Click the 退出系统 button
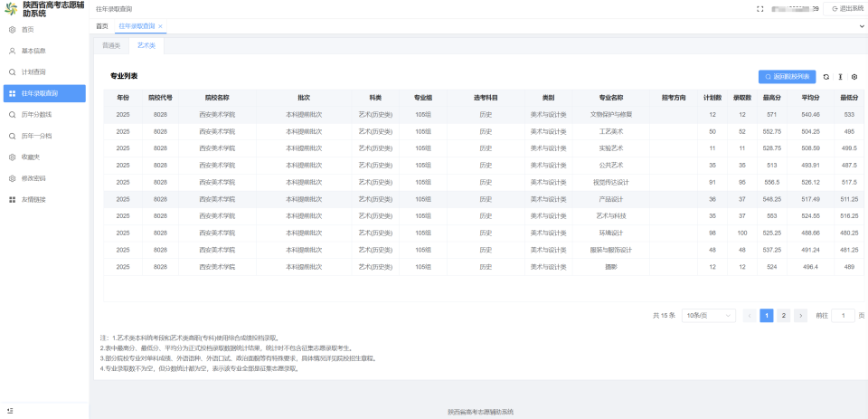Viewport: 868px width, 419px height. 843,9
